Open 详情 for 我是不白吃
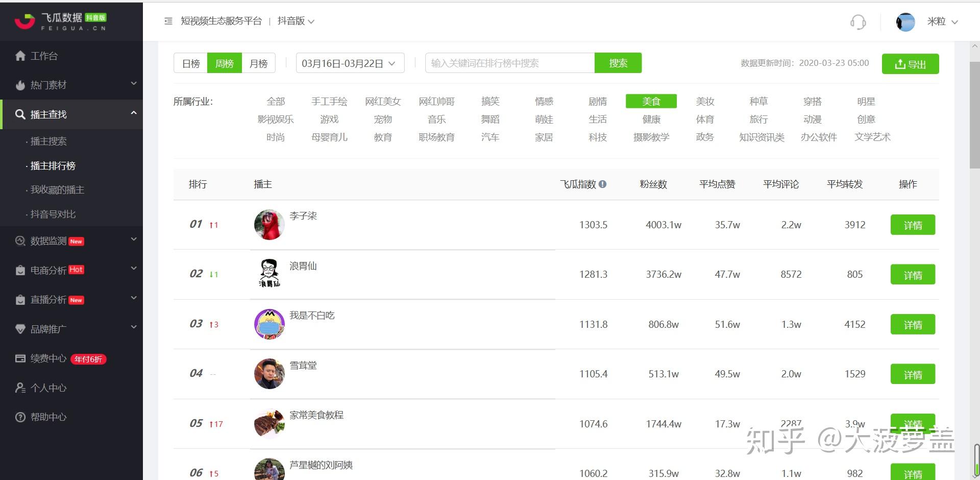This screenshot has height=480, width=980. pyautogui.click(x=913, y=324)
